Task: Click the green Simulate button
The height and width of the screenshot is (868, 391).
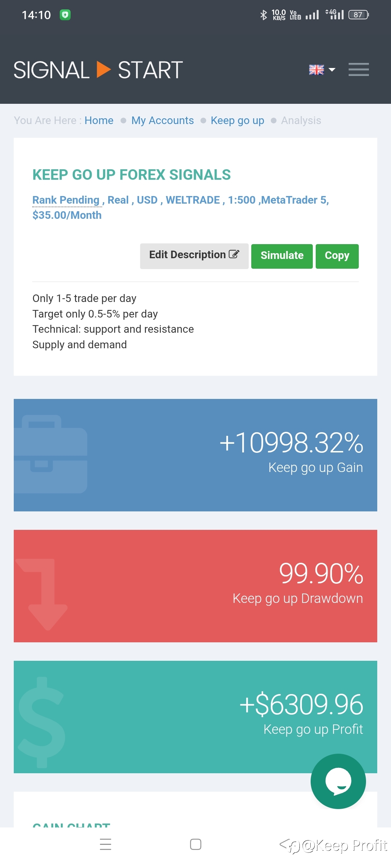Action: [x=282, y=256]
